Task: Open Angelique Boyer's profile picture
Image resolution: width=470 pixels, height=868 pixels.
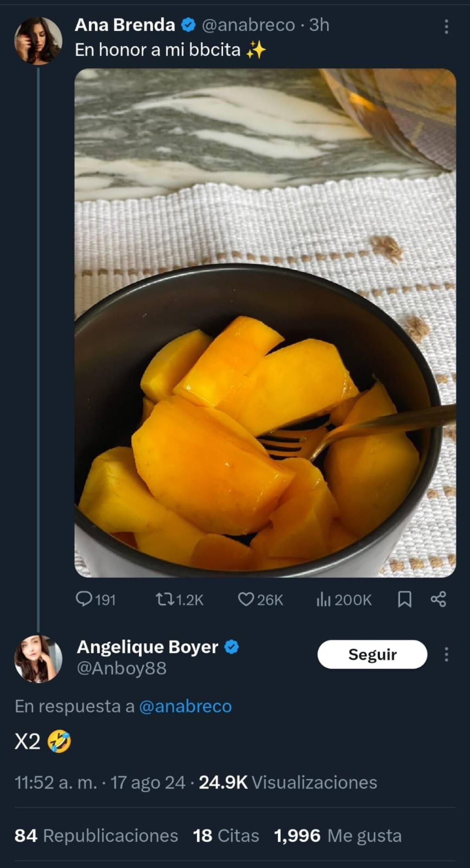Action: point(38,659)
